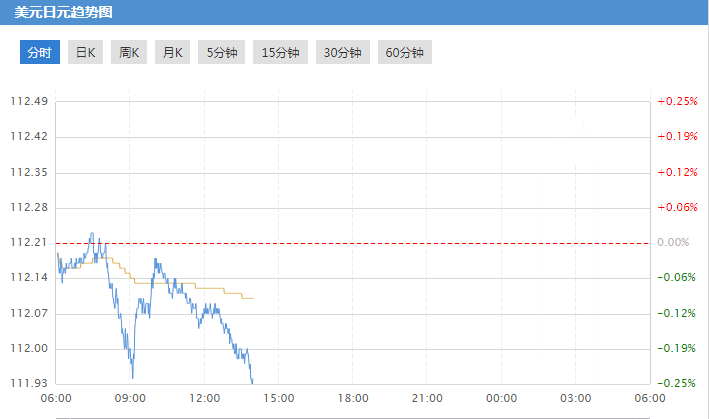Viewport: 709px width, 419px height.
Task: Click the 21:00 time axis label
Action: (x=427, y=398)
